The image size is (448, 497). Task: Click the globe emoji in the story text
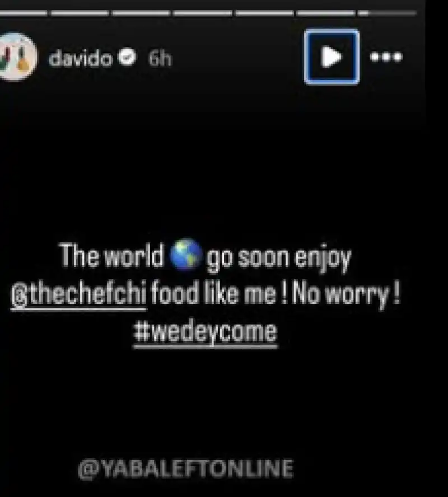186,254
